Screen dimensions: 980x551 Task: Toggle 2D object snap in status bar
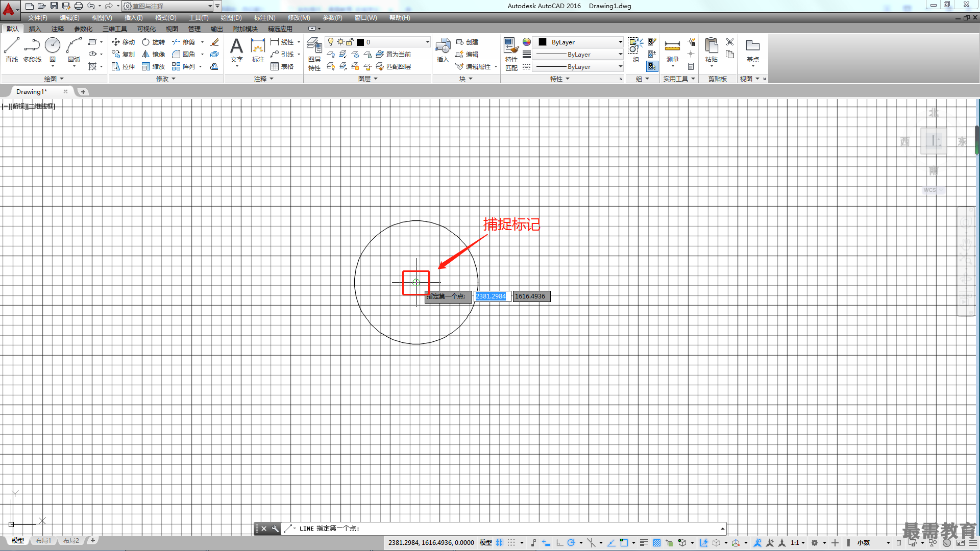coord(624,542)
